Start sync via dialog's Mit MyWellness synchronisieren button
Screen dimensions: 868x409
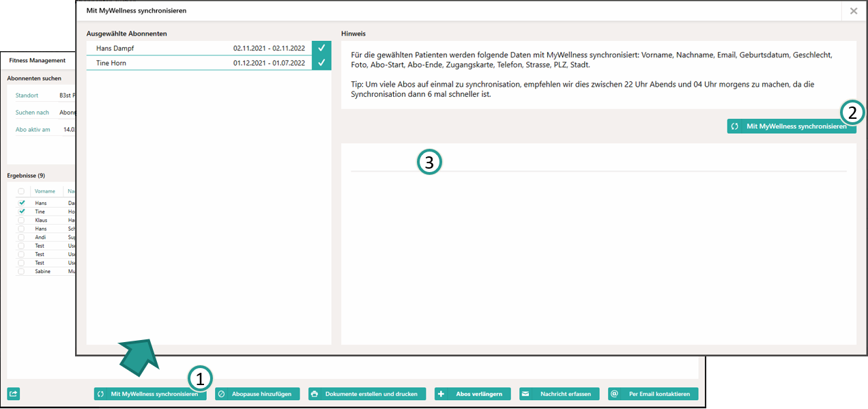(792, 126)
